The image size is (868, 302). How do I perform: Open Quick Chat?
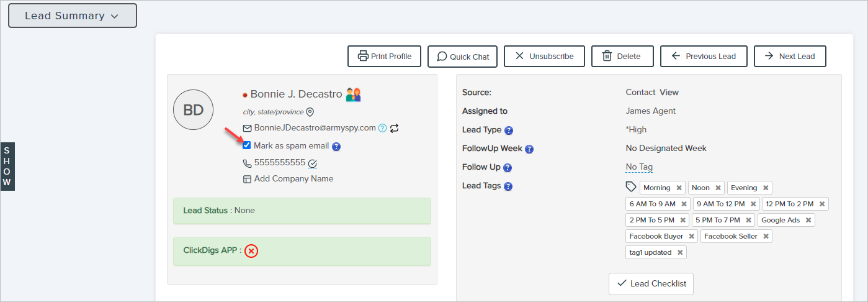tap(463, 57)
